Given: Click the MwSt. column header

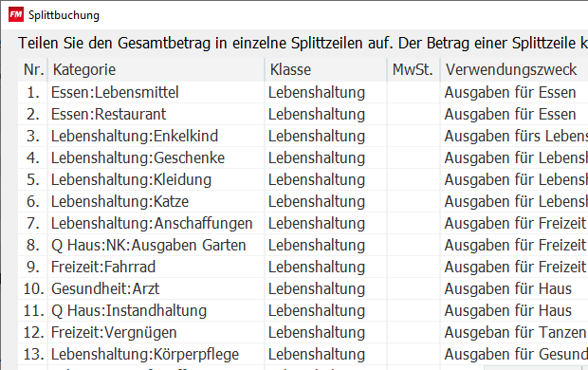Looking at the screenshot, I should pyautogui.click(x=413, y=70).
